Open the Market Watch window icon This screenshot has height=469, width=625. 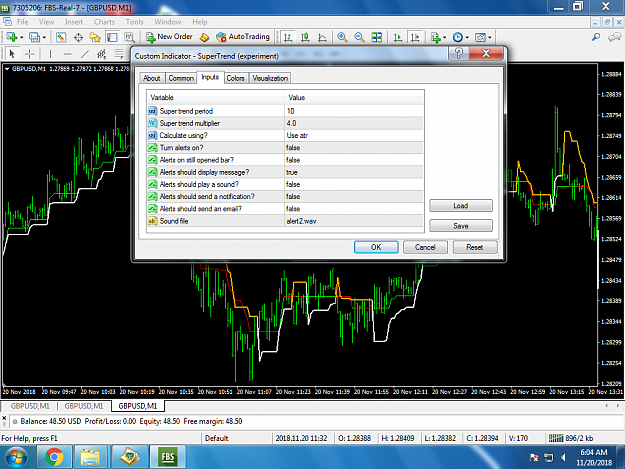tap(61, 37)
